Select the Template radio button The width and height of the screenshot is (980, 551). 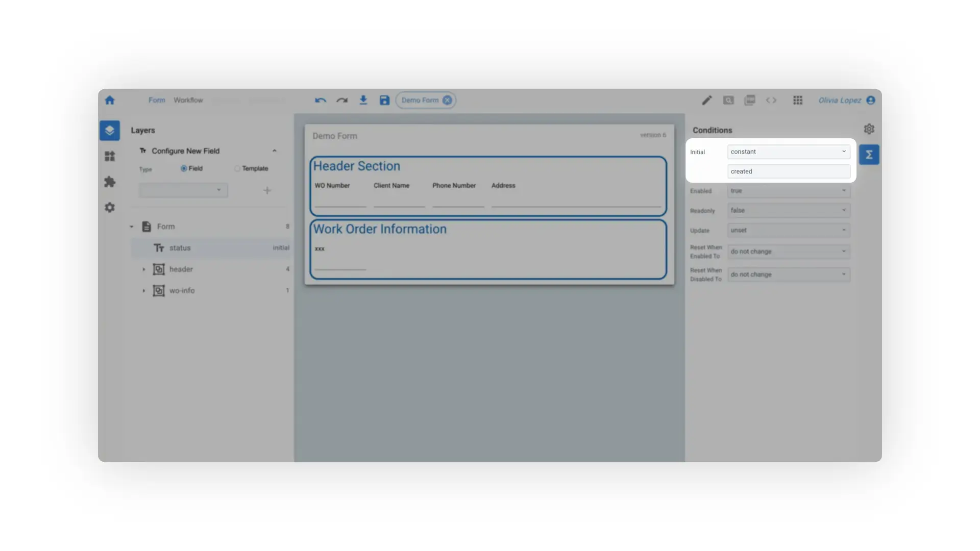(237, 168)
